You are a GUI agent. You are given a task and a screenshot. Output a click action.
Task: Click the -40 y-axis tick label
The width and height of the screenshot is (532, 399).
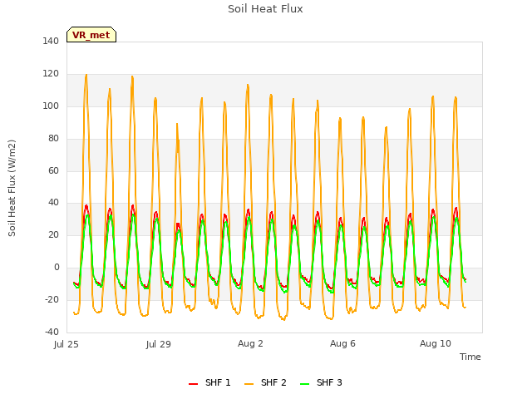[52, 332]
